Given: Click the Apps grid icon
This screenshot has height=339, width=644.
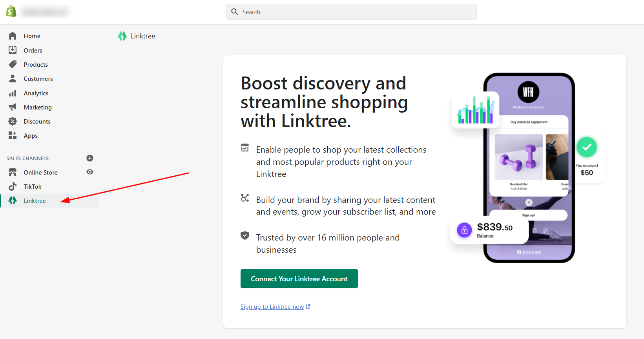Looking at the screenshot, I should [x=13, y=135].
